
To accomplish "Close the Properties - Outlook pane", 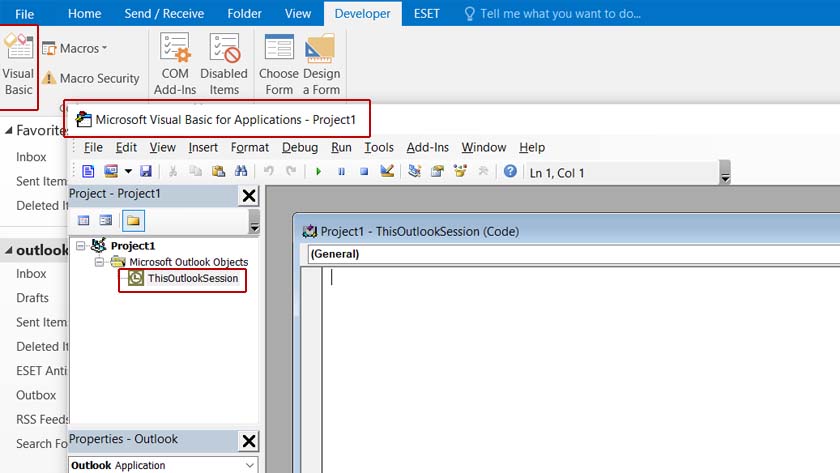I will coord(249,441).
